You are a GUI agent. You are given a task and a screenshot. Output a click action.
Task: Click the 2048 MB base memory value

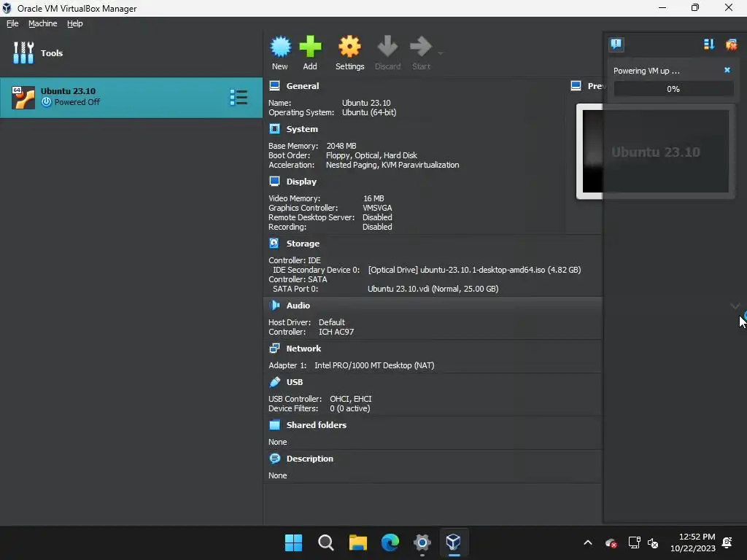pyautogui.click(x=341, y=146)
